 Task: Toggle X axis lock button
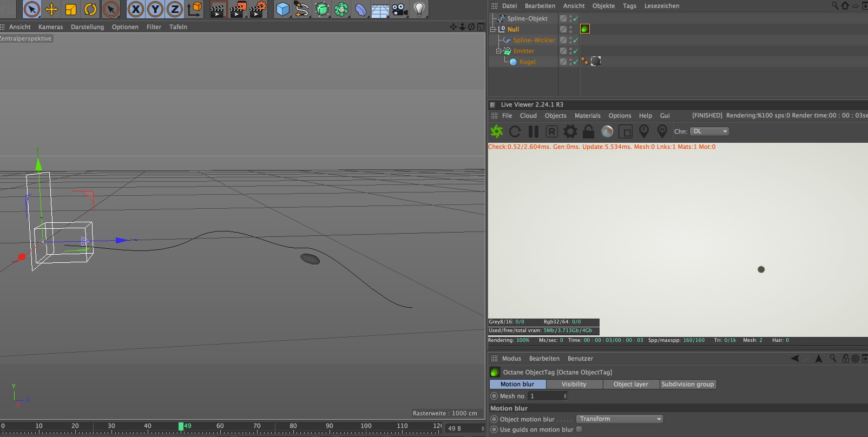tap(136, 9)
